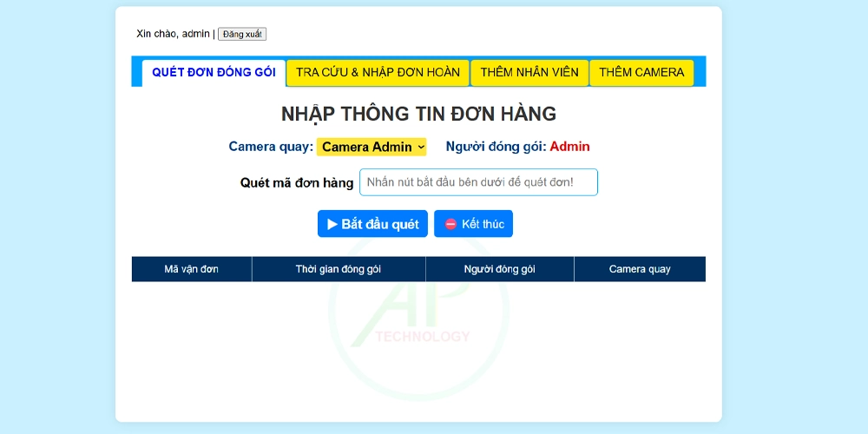868x434 pixels.
Task: Start scanning with Bắt đầu quét
Action: pos(372,224)
